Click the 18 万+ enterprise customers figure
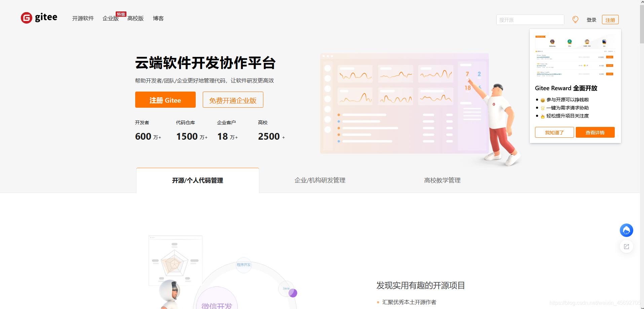 point(227,136)
